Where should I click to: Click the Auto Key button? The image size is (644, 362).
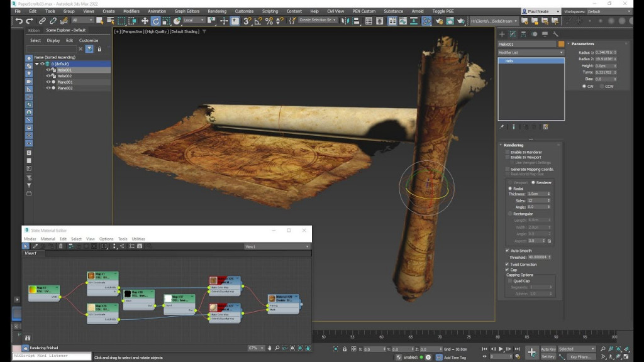[x=548, y=349]
